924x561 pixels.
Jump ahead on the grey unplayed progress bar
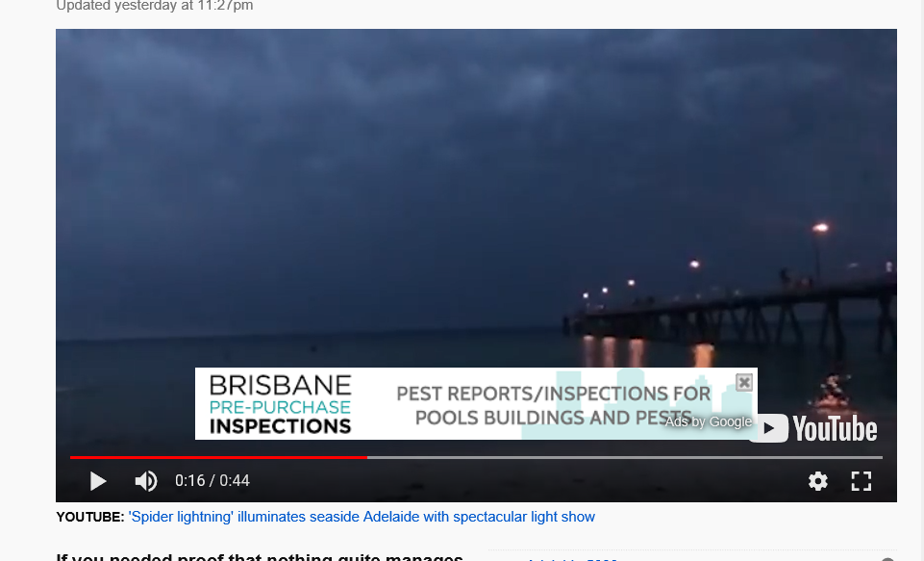click(x=625, y=457)
